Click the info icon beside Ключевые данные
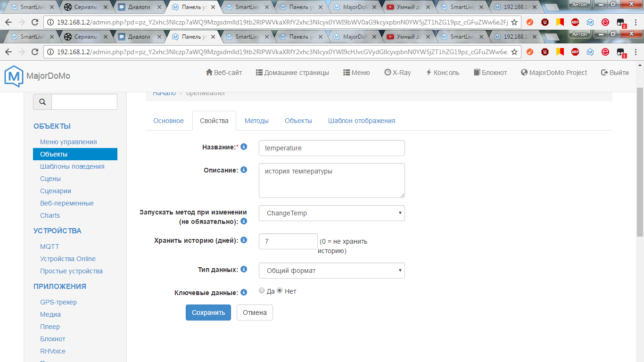The width and height of the screenshot is (644, 362). pyautogui.click(x=244, y=292)
